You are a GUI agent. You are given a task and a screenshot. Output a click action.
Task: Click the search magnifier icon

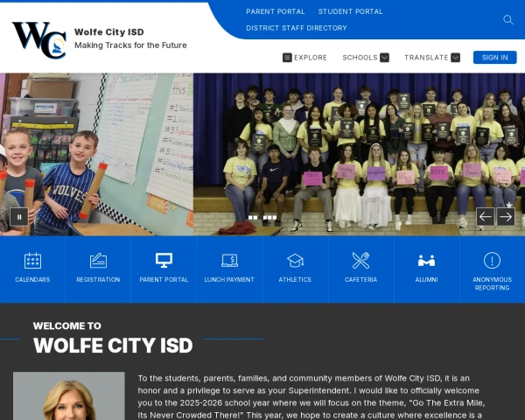click(x=508, y=19)
